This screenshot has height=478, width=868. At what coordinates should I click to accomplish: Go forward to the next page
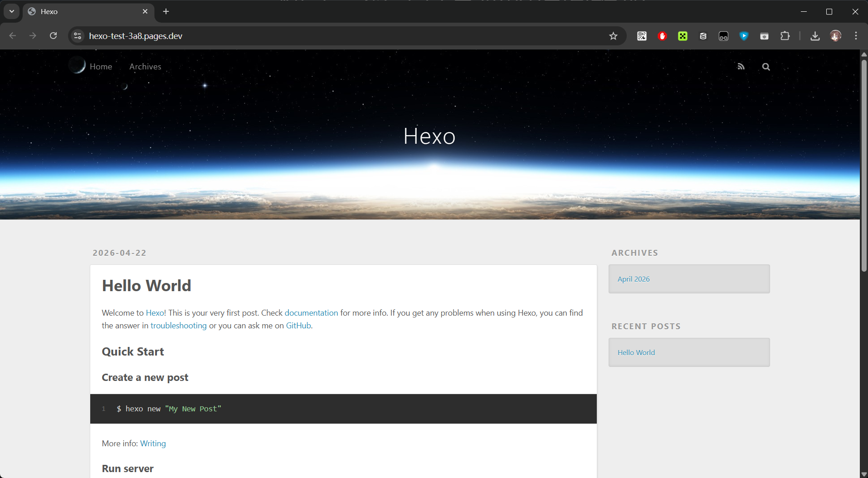[33, 36]
